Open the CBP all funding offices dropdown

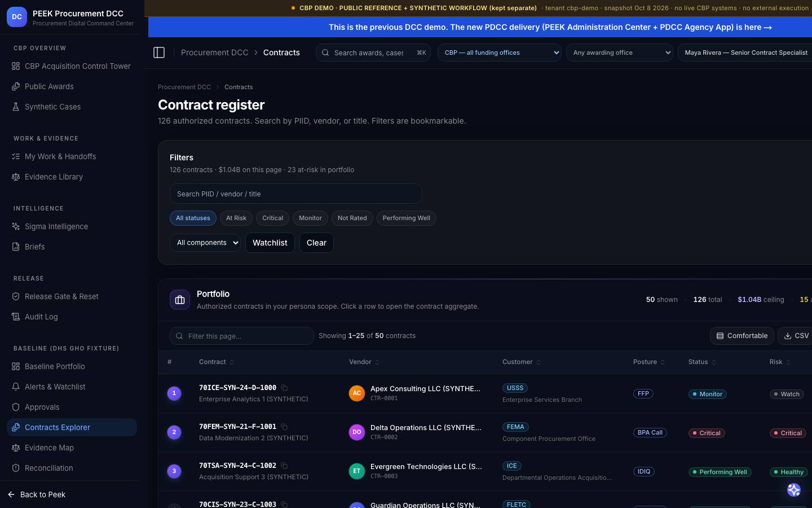pyautogui.click(x=500, y=52)
